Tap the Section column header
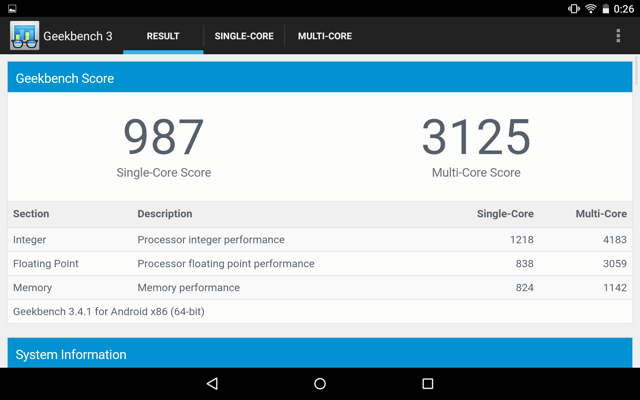The width and height of the screenshot is (640, 400). [31, 214]
